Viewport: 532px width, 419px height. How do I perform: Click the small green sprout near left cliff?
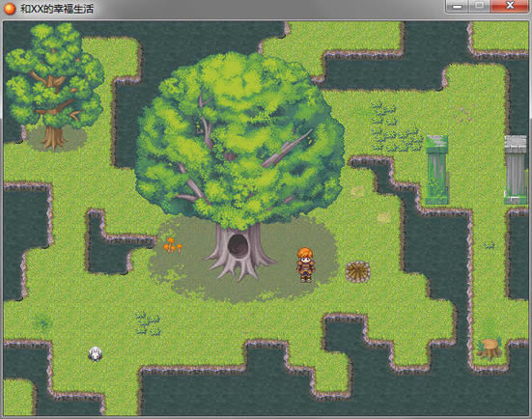pos(43,321)
